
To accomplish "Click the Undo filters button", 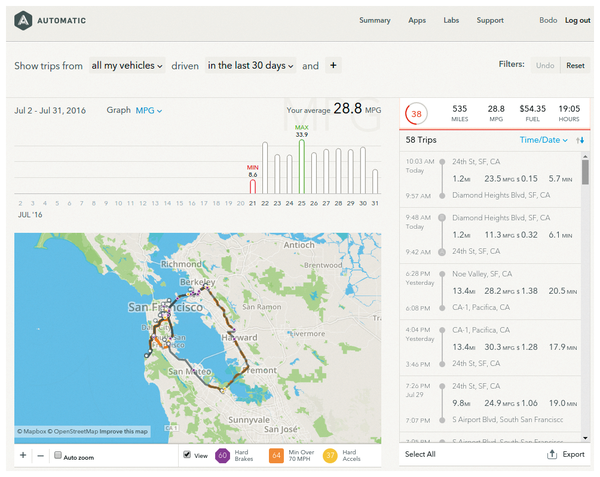I will point(545,65).
